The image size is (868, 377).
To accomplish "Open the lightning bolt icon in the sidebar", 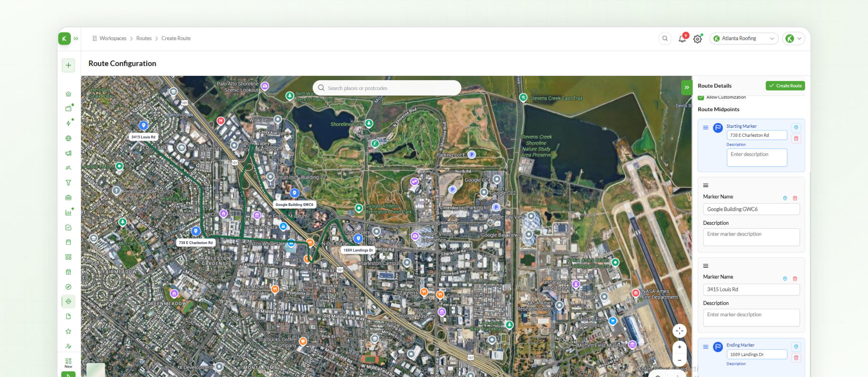I will (68, 123).
